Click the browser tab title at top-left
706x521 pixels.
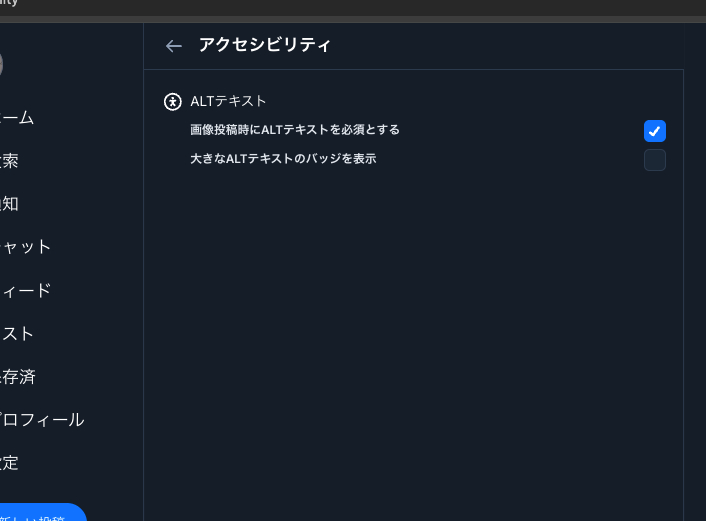(x=9, y=3)
